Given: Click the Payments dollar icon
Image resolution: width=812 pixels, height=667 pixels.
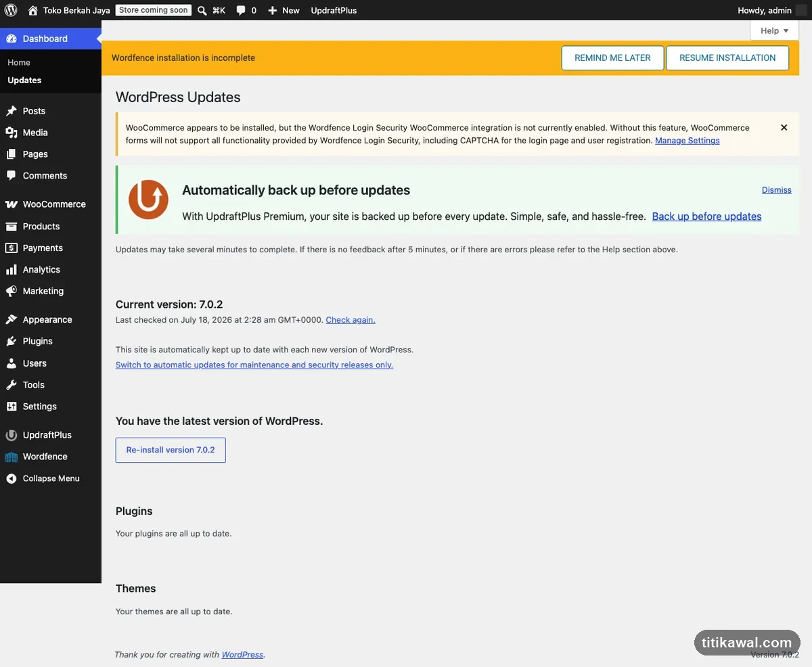Looking at the screenshot, I should 12,248.
